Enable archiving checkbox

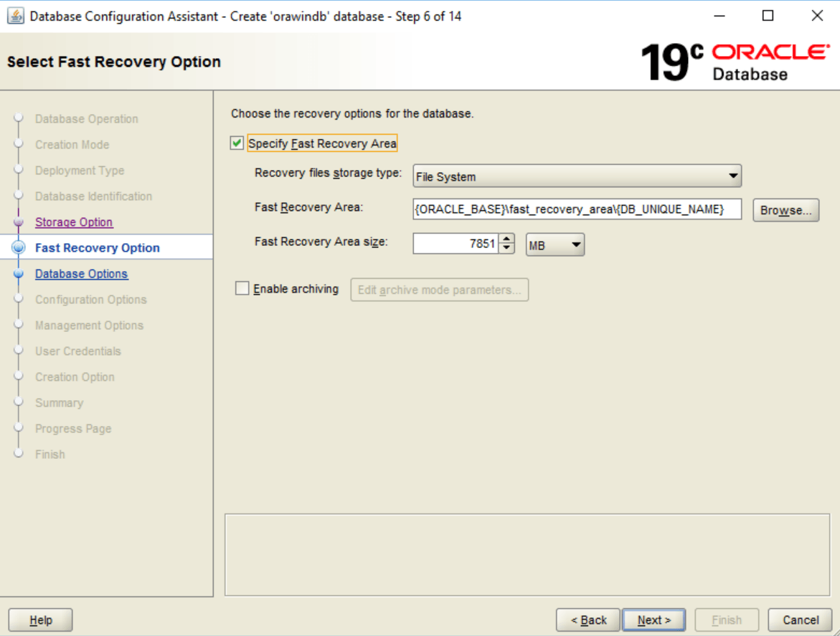click(x=242, y=289)
